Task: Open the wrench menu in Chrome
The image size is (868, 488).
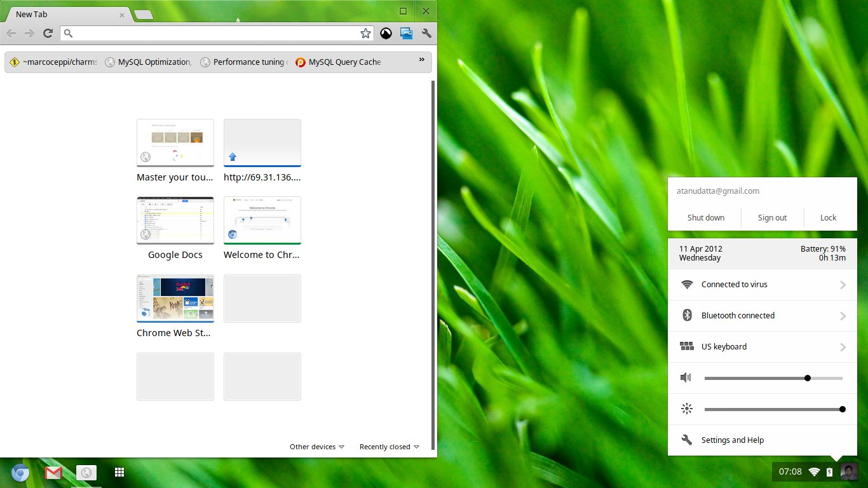Action: [x=426, y=34]
